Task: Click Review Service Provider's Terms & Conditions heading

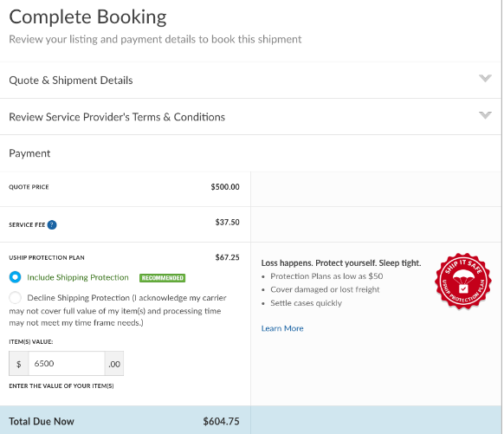Action: (117, 117)
